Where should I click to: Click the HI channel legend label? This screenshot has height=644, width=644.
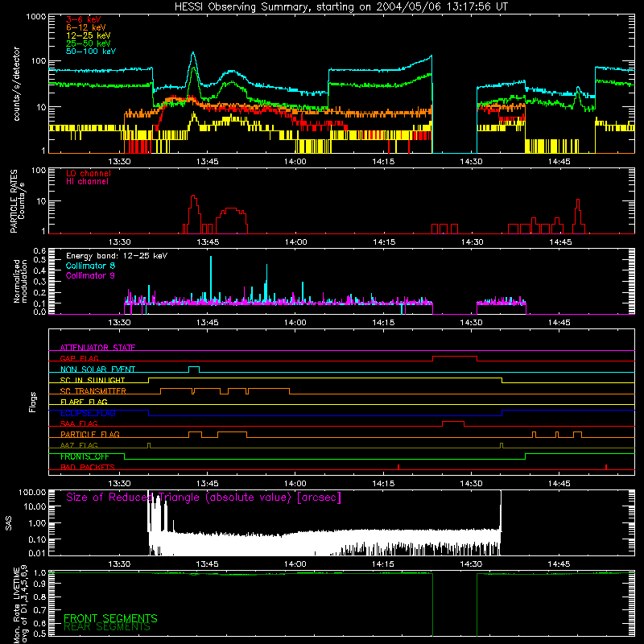click(x=88, y=182)
